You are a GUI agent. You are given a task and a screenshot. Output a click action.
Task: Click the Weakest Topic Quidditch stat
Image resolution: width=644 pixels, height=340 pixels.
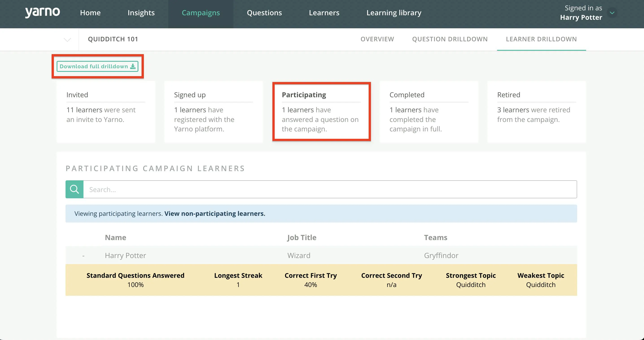[x=541, y=280]
